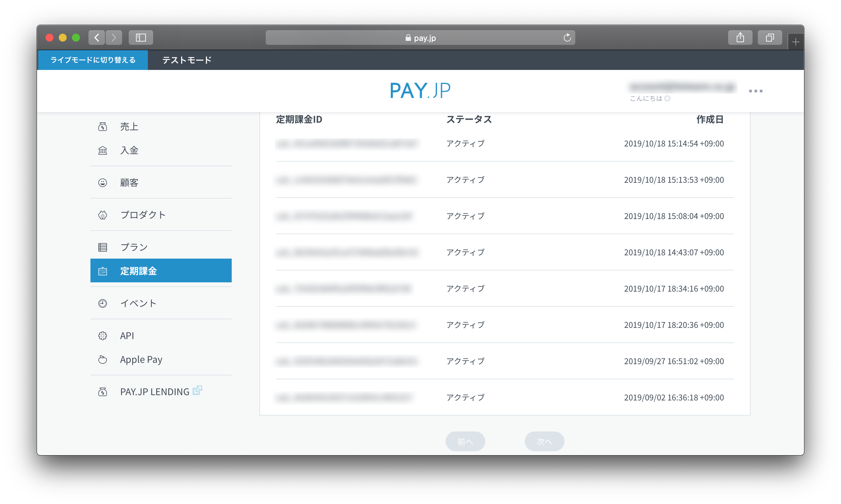841x504 pixels.
Task: Click the 定期課金ID column header
Action: [299, 119]
